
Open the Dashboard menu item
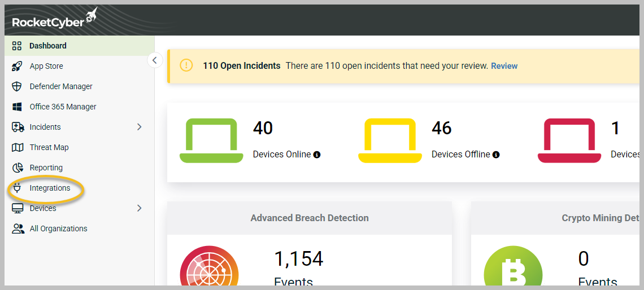[48, 46]
